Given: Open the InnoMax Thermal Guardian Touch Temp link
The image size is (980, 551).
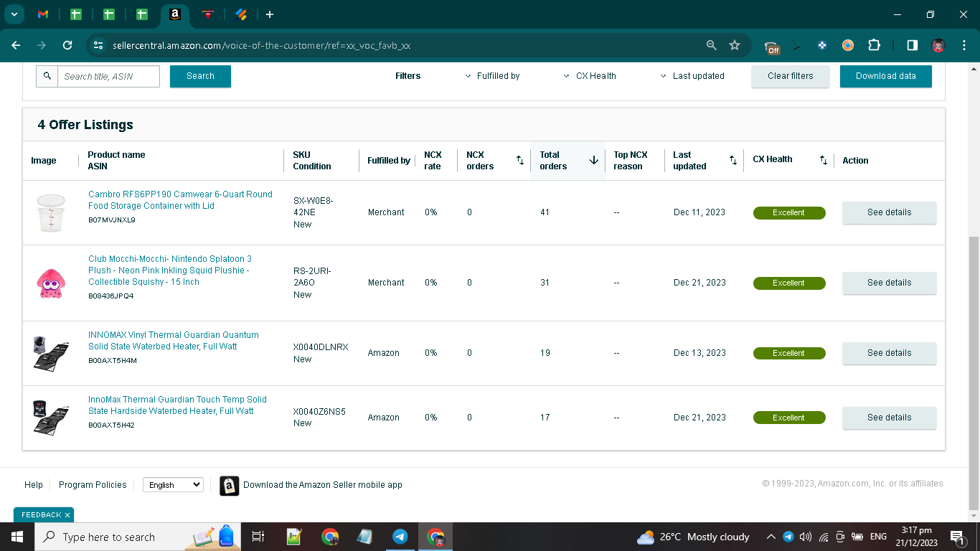Looking at the screenshot, I should click(x=177, y=405).
